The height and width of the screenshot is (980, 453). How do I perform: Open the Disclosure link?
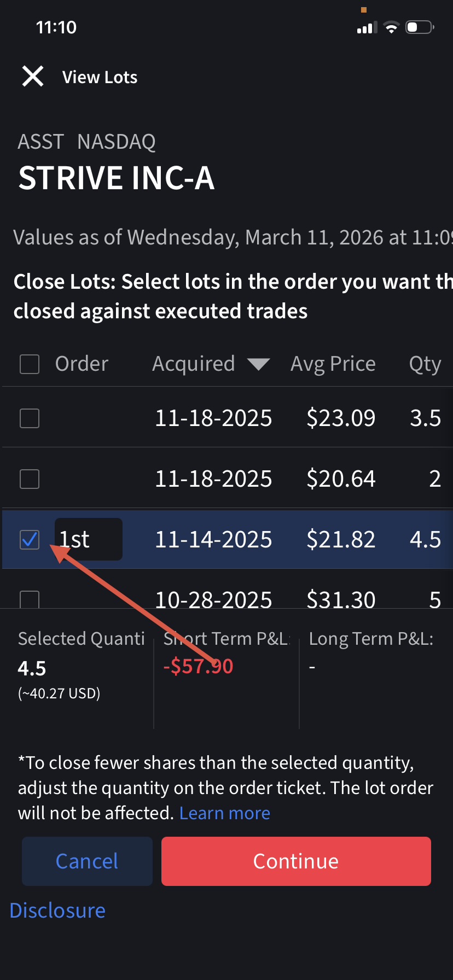point(57,911)
